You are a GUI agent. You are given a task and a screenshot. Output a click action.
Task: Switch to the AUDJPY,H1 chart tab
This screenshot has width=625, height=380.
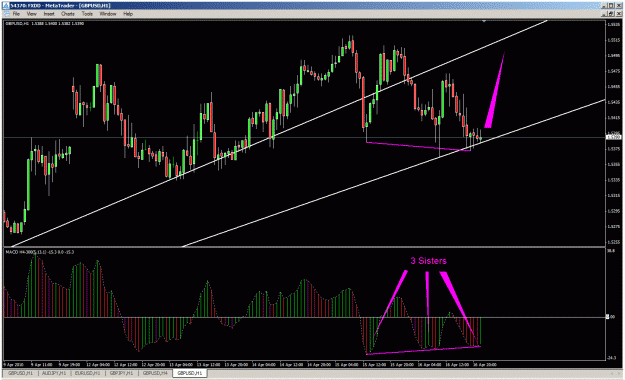(54, 373)
